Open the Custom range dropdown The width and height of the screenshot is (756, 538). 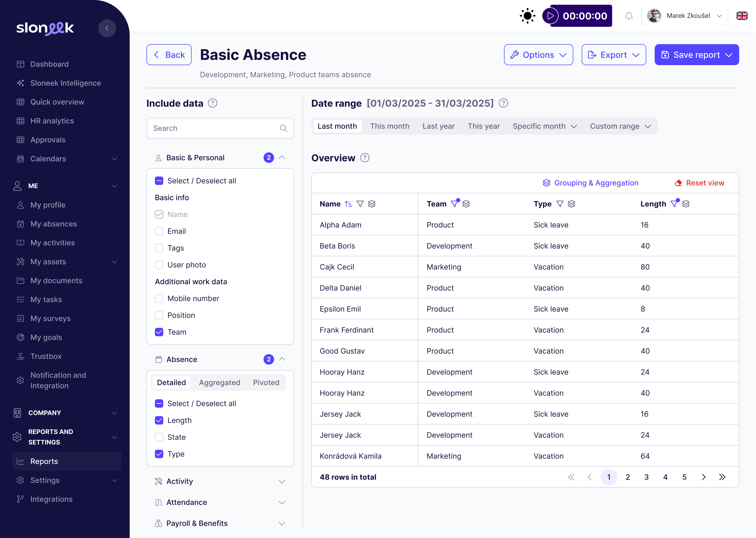[621, 126]
